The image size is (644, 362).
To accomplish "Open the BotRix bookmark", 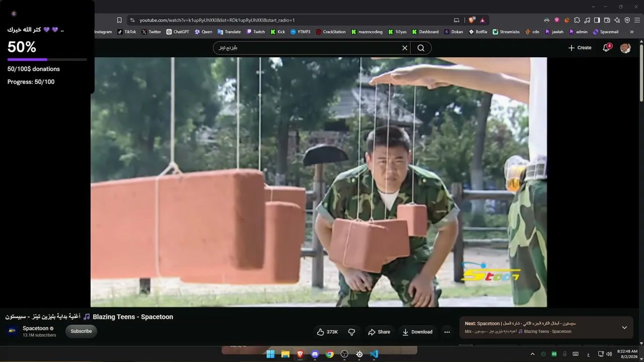I will (x=478, y=32).
